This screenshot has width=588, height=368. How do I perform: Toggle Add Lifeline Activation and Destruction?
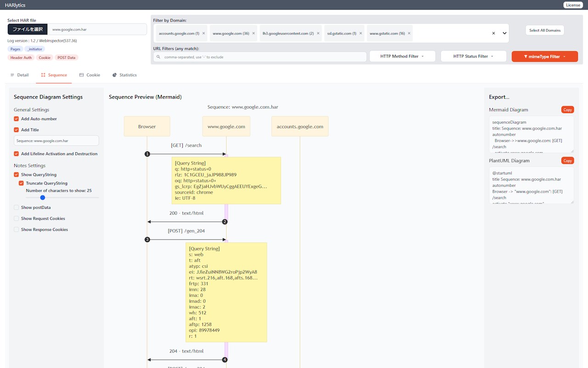pyautogui.click(x=17, y=154)
